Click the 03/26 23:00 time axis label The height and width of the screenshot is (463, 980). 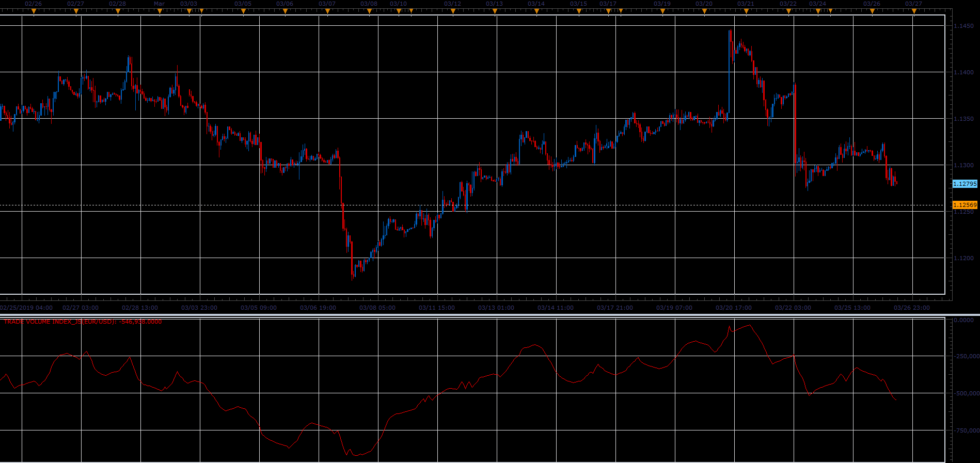(912, 308)
